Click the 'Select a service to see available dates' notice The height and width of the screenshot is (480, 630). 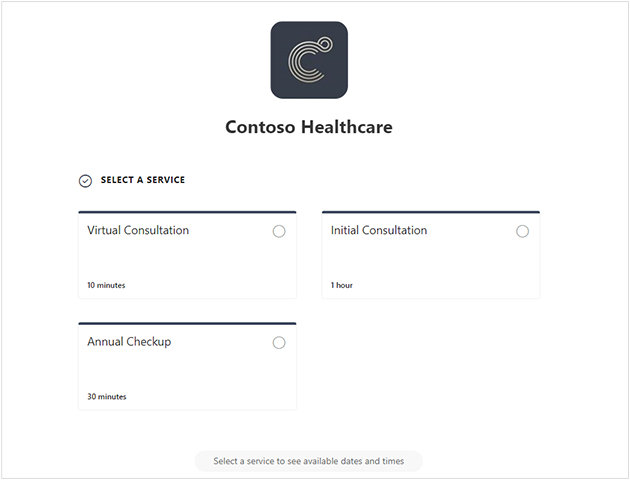click(x=309, y=461)
